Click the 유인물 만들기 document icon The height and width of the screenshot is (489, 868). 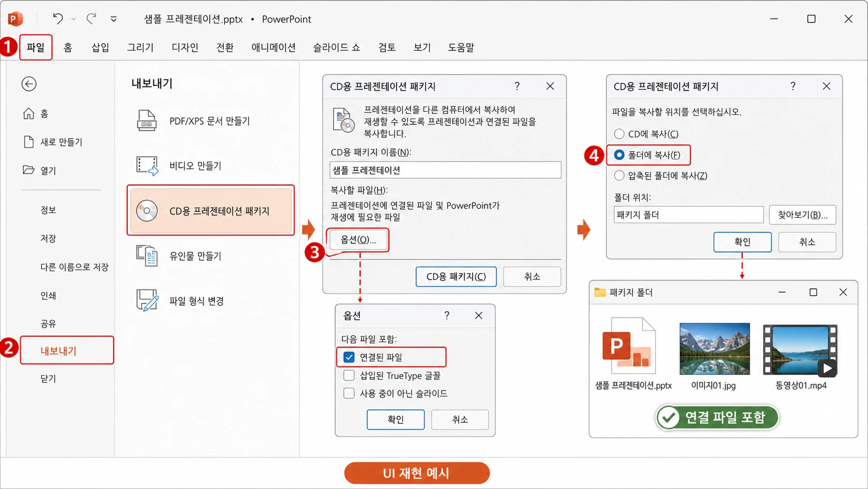147,256
